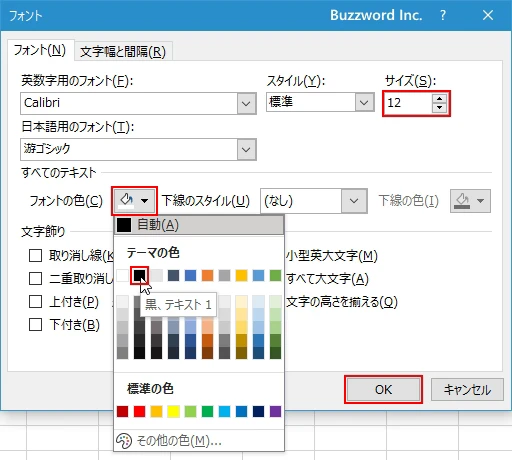
Task: Click the ? help button in title bar
Action: tap(442, 15)
